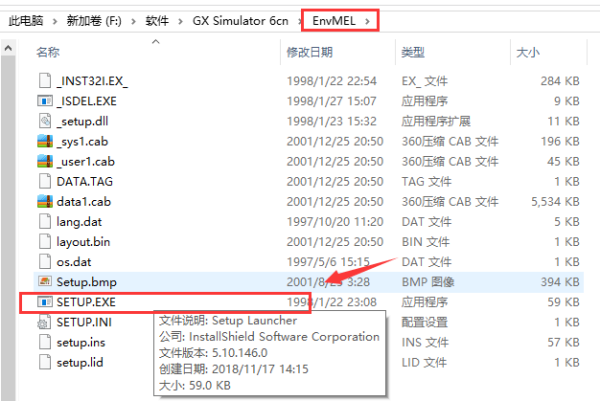The image size is (600, 401).
Task: Click the 1997/10/20 11:20 date cell
Action: [x=335, y=222]
